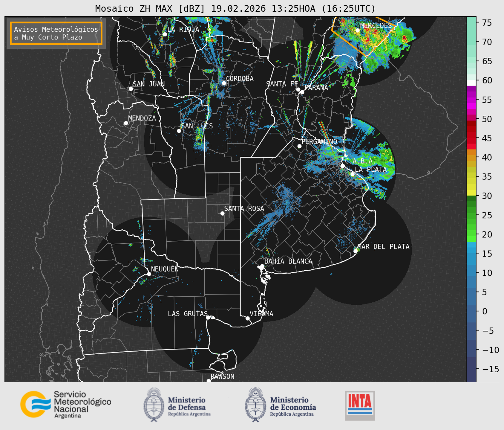Click the La Plata city marker dot
The width and height of the screenshot is (504, 430).
[353, 174]
